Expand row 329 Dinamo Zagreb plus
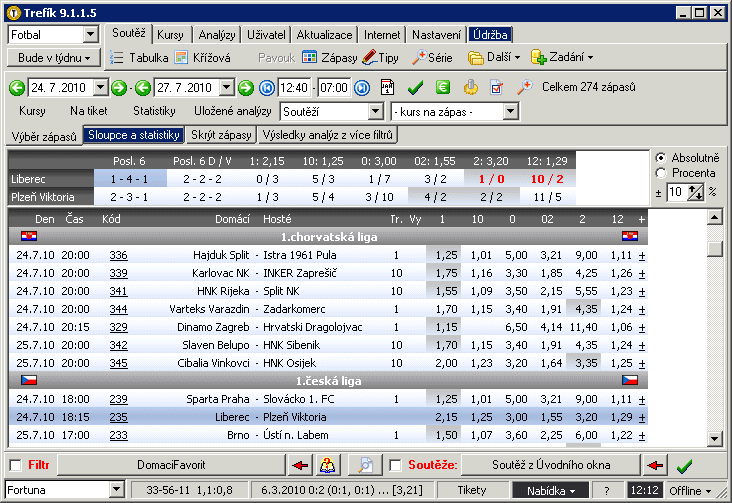 (642, 328)
